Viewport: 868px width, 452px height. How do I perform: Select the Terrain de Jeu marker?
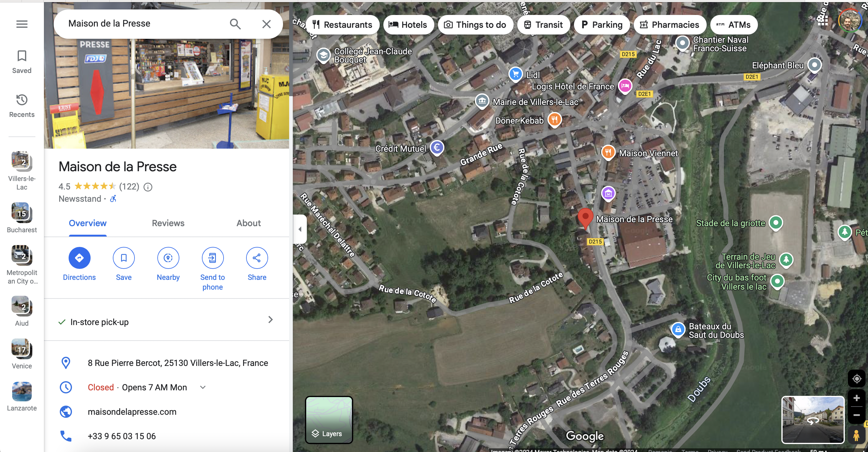786,260
